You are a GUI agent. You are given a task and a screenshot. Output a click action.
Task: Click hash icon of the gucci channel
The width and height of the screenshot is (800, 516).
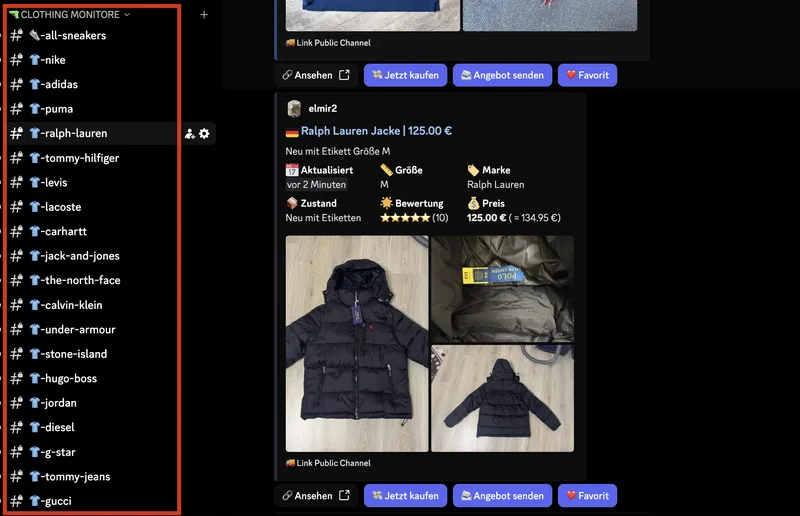click(x=17, y=501)
